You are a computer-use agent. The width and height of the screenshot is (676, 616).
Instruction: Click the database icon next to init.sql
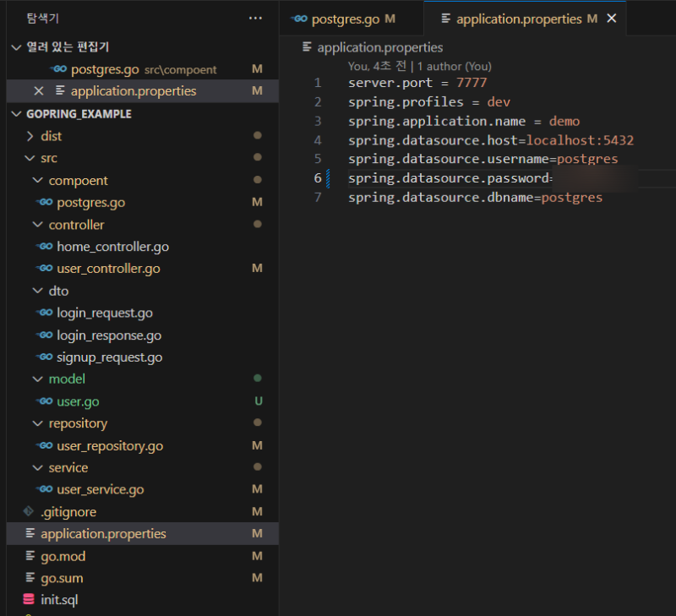tap(30, 600)
